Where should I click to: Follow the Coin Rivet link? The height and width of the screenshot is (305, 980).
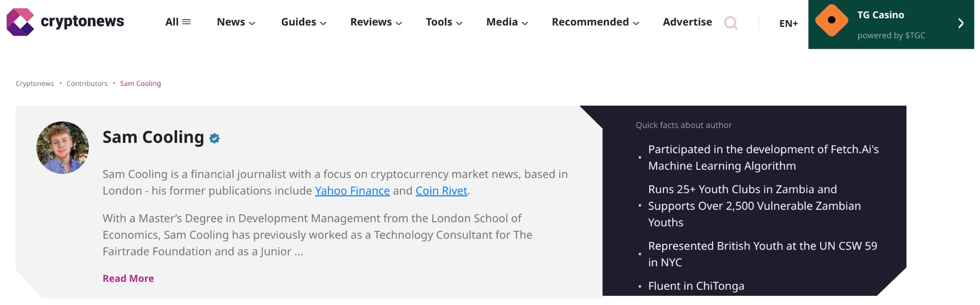point(441,191)
